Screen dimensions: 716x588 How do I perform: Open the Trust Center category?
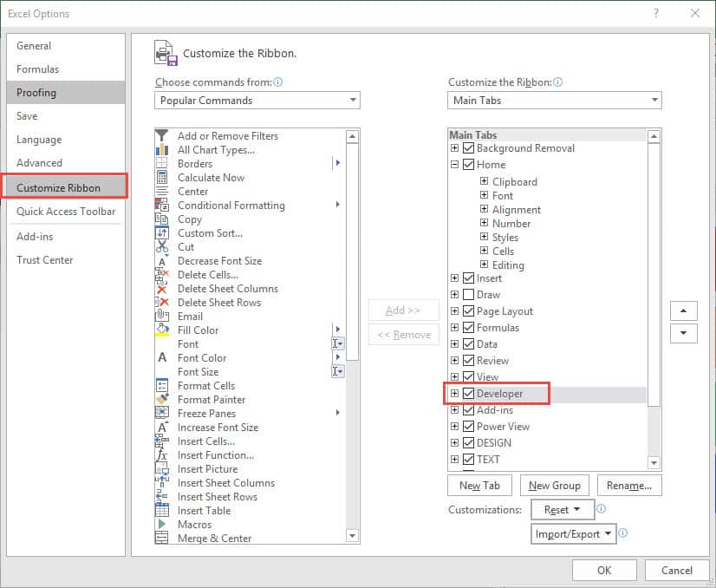tap(44, 259)
